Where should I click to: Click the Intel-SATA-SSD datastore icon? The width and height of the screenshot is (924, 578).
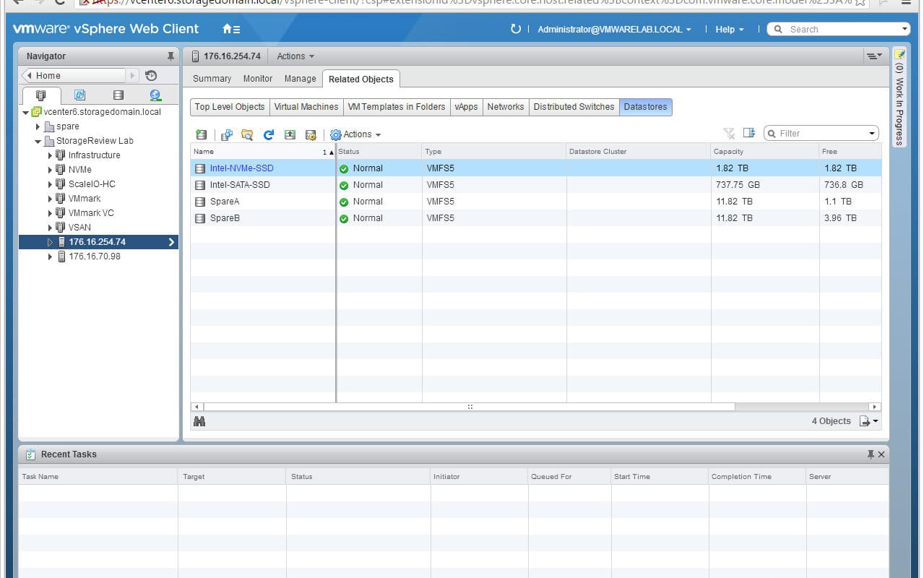[x=200, y=185]
